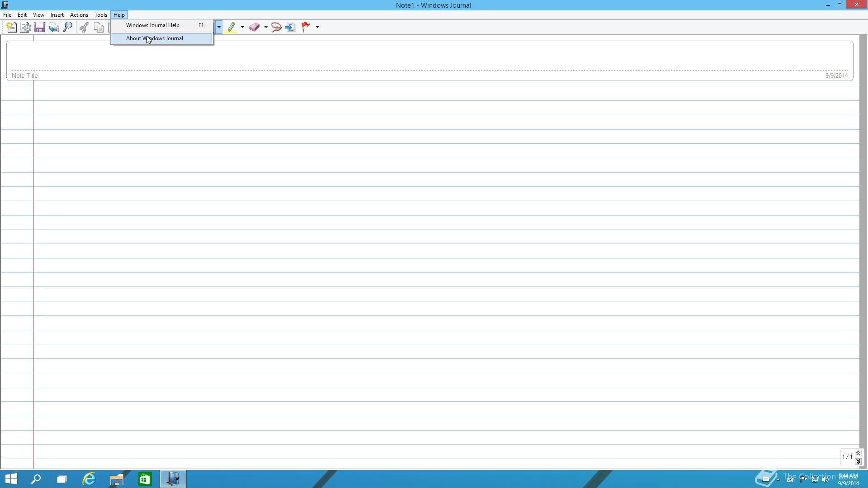Choose Windows Journal Help menu entry
Image resolution: width=868 pixels, height=488 pixels.
pos(162,25)
